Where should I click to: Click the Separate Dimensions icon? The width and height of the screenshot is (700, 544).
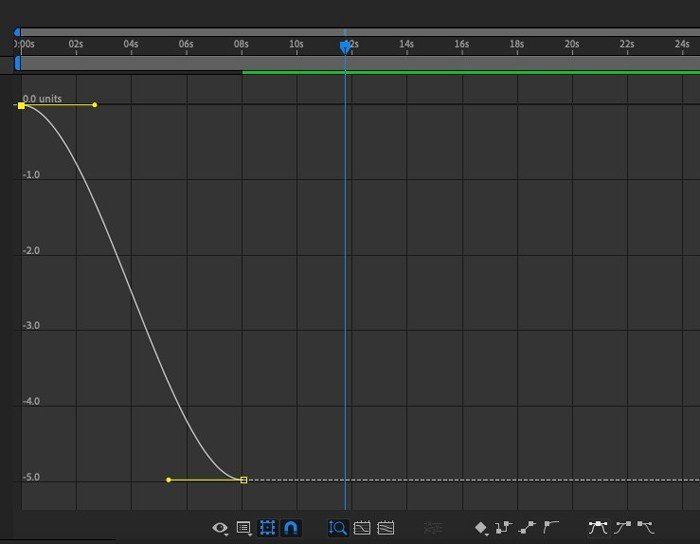point(433,527)
